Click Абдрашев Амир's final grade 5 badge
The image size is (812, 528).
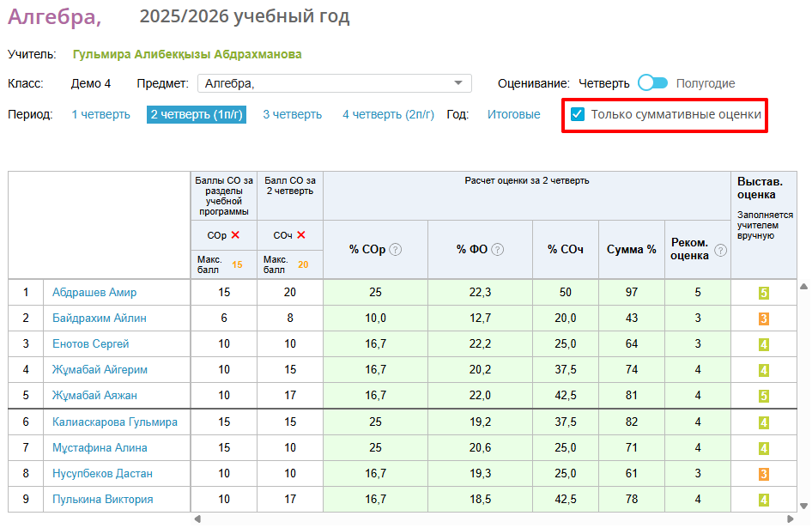[763, 293]
